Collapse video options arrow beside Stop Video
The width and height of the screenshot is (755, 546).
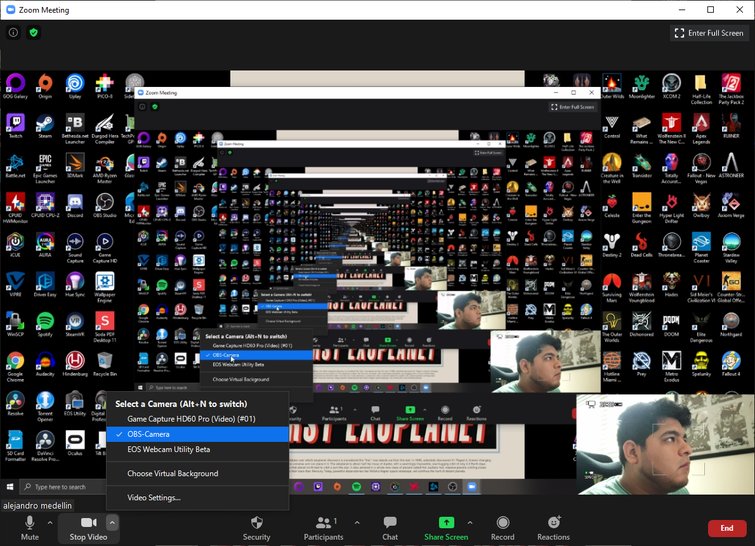112,522
